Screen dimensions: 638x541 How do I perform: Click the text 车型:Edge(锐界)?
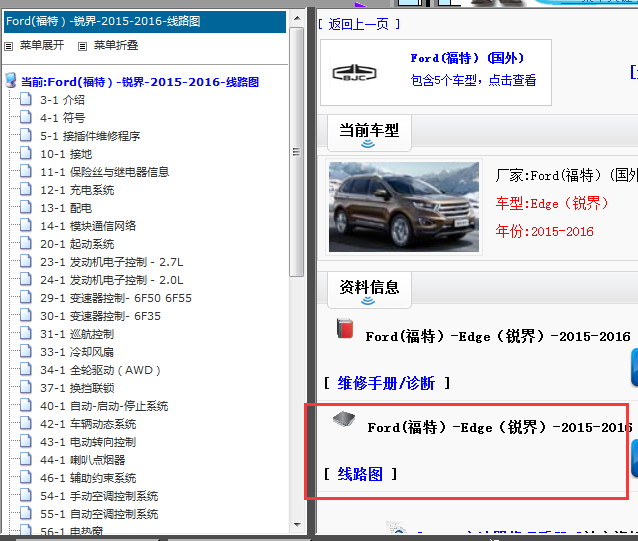[x=552, y=203]
